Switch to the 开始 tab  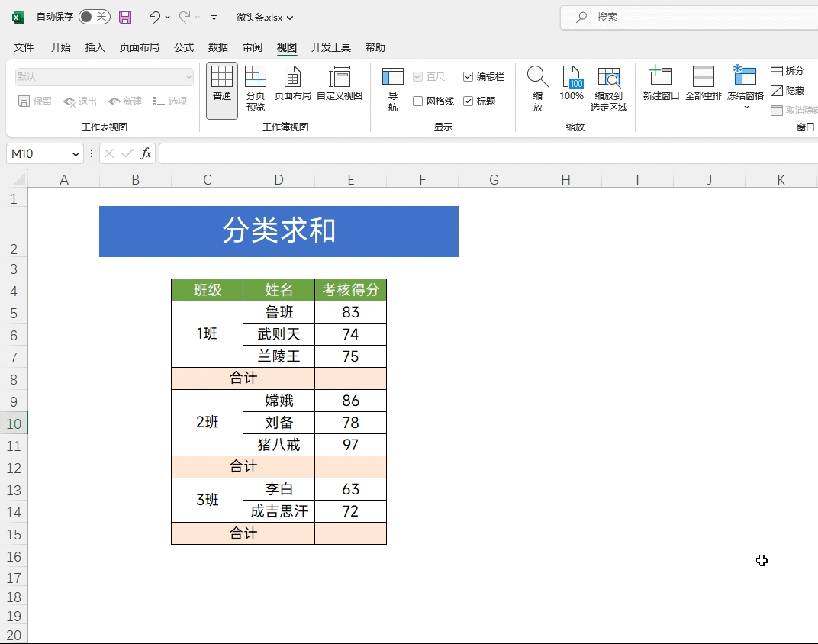tap(60, 47)
